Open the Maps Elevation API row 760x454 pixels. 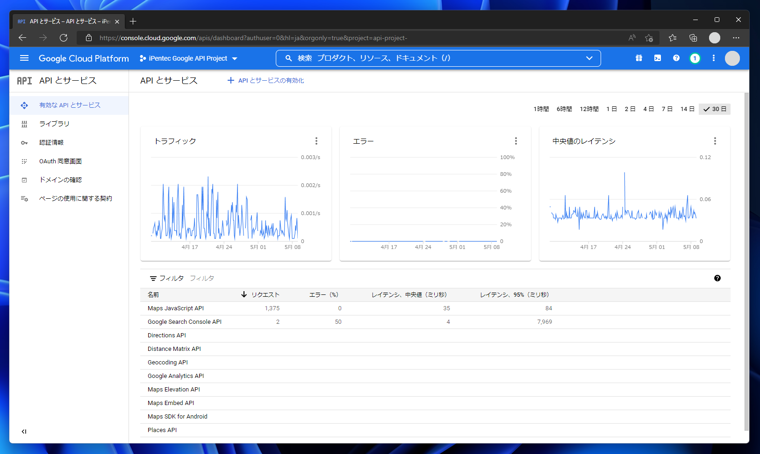pos(435,390)
